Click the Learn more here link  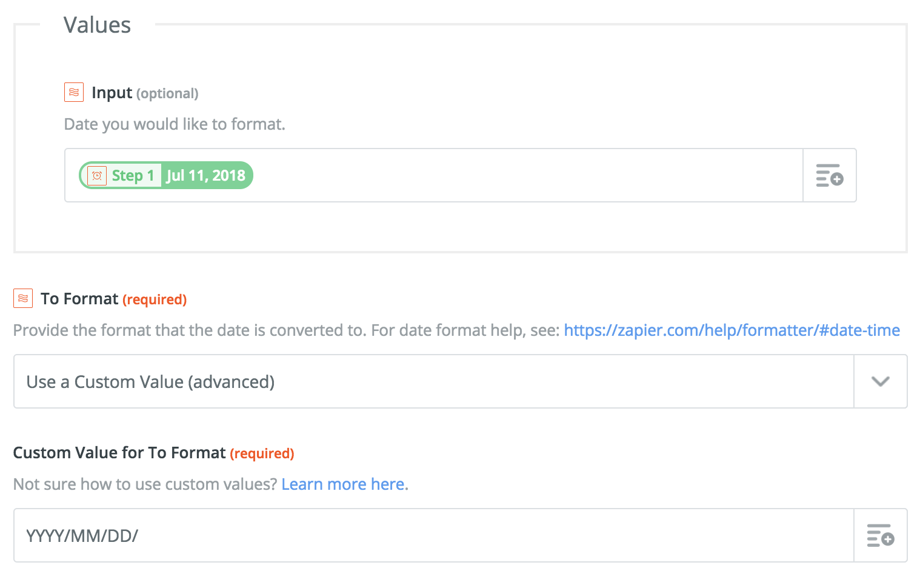coord(343,484)
